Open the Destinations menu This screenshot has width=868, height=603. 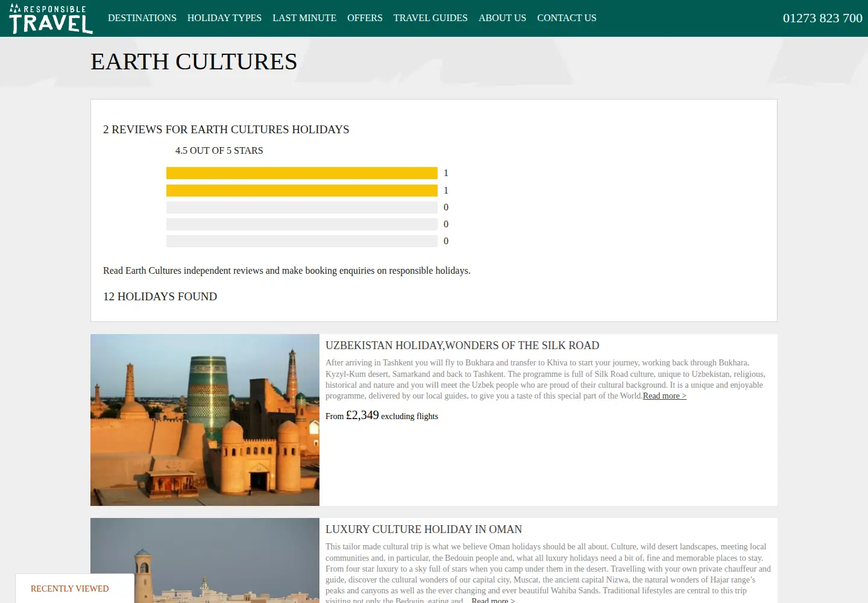point(142,18)
